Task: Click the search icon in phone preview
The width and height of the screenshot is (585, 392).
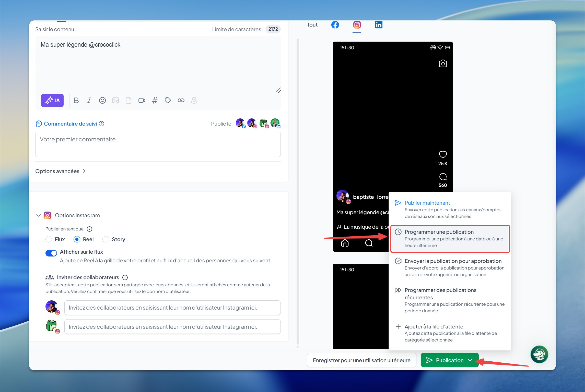Action: point(369,243)
